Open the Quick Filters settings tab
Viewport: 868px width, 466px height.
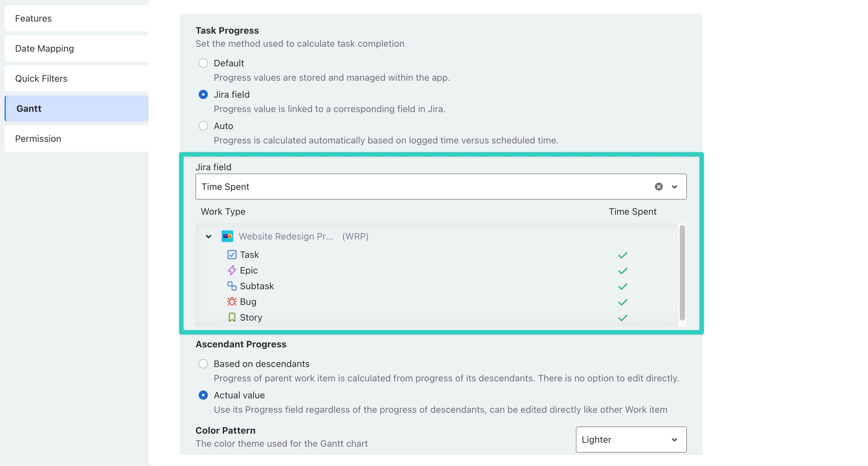point(76,78)
